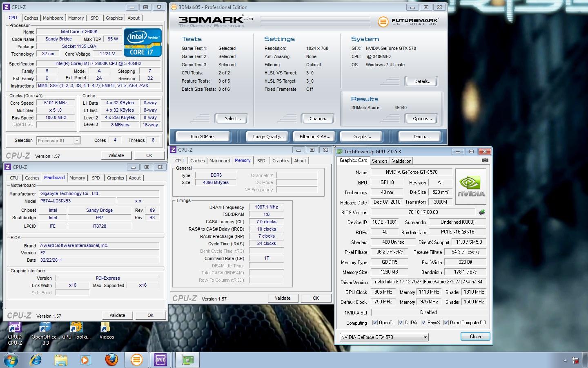Image resolution: width=588 pixels, height=368 pixels.
Task: Switch to Graphics tab in the Mainboard CPU-Z window
Action: click(x=115, y=178)
